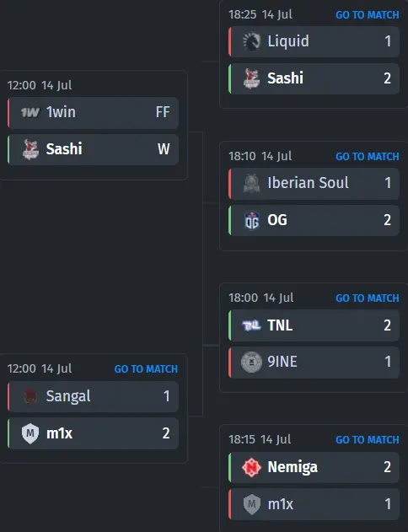This screenshot has width=408, height=532.
Task: Select the Nemiga team row
Action: pyautogui.click(x=314, y=467)
